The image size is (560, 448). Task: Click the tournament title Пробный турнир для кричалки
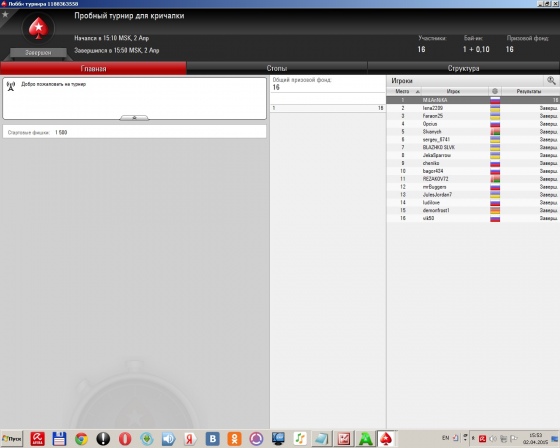(129, 16)
